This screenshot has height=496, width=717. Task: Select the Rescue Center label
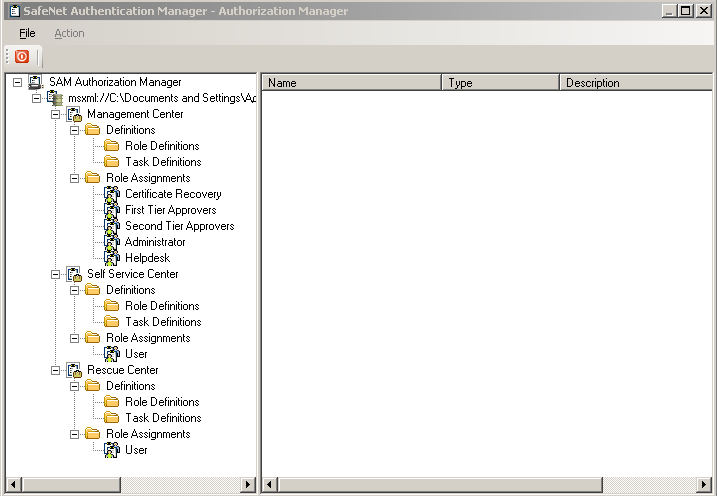123,370
